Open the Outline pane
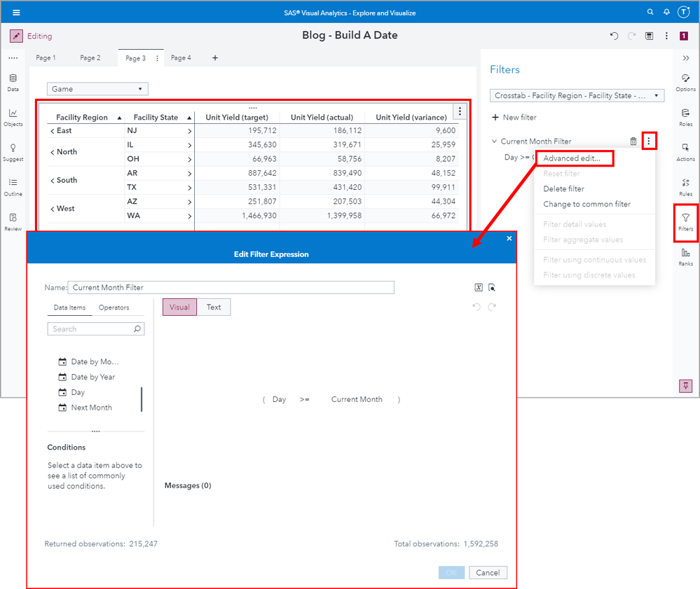 pos(13,188)
